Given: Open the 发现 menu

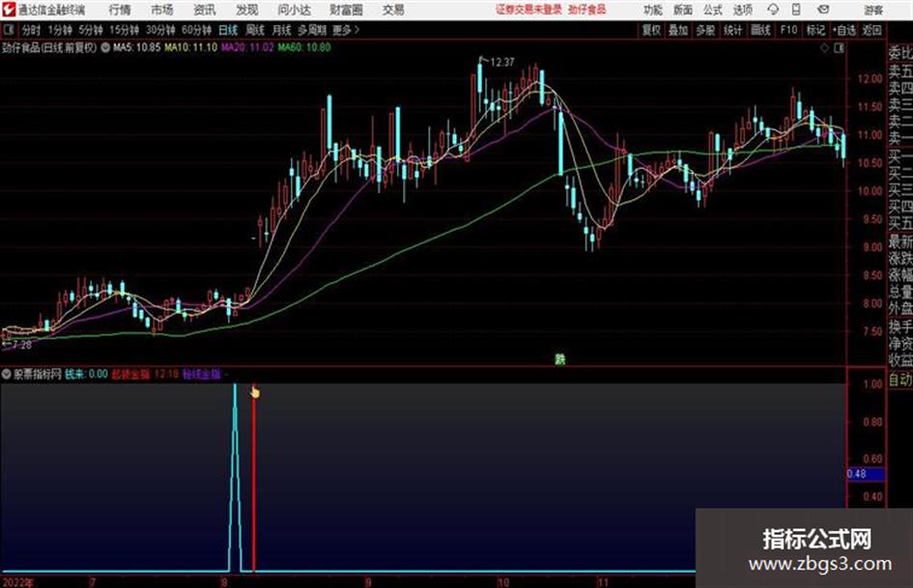Looking at the screenshot, I should [x=247, y=10].
